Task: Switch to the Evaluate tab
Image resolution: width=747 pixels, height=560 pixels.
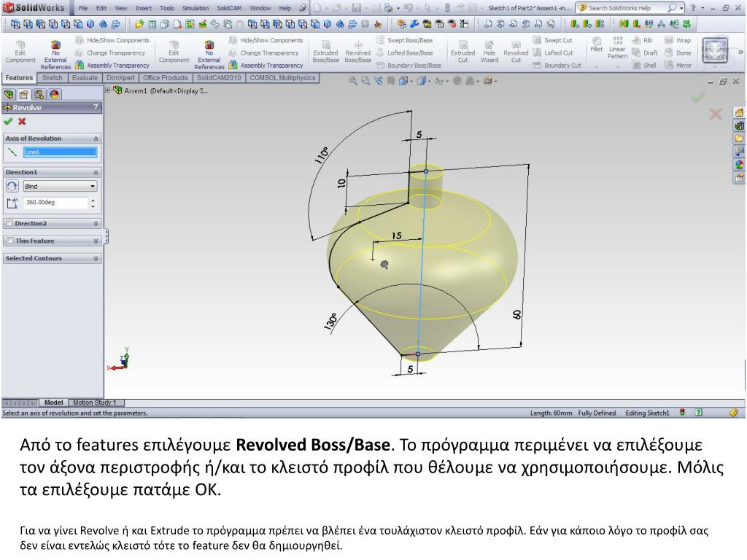Action: tap(85, 77)
